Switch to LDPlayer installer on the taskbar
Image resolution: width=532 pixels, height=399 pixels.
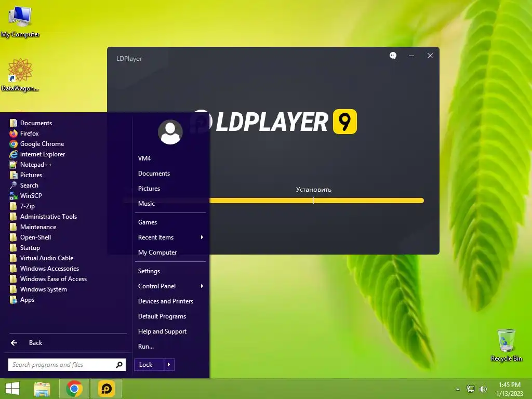(x=106, y=389)
